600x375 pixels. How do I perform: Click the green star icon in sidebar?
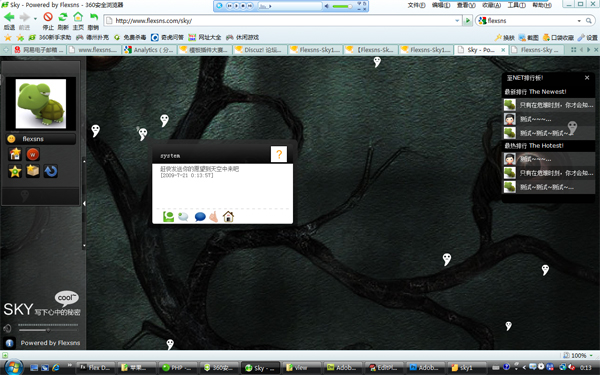pyautogui.click(x=15, y=171)
